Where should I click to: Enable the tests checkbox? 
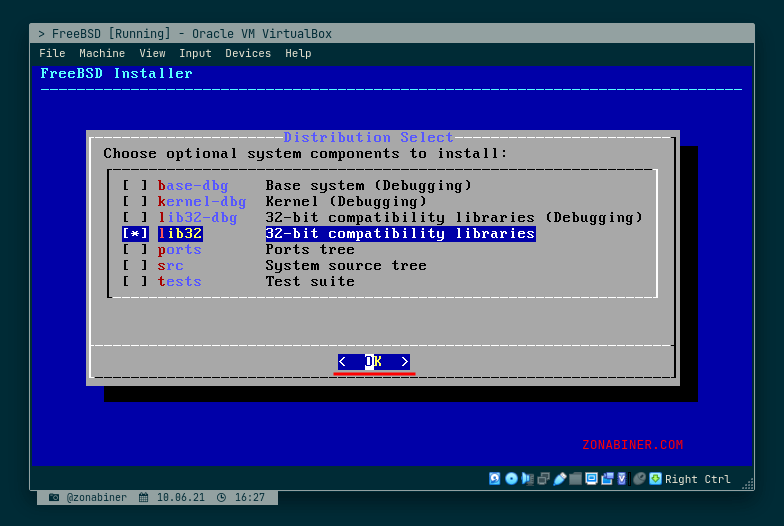click(x=135, y=282)
